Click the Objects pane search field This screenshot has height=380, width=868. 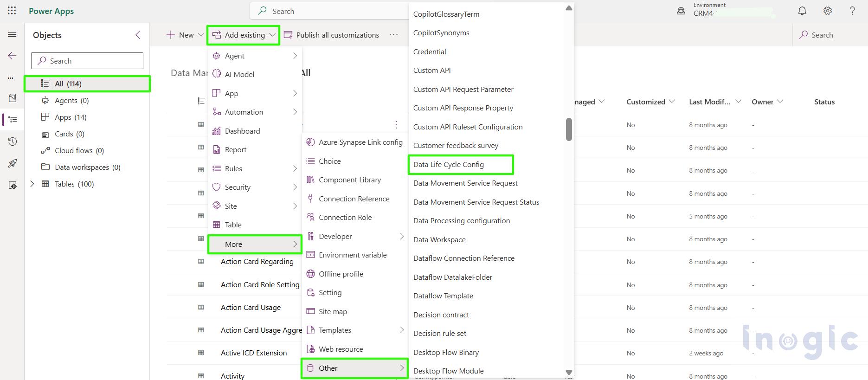pos(87,61)
